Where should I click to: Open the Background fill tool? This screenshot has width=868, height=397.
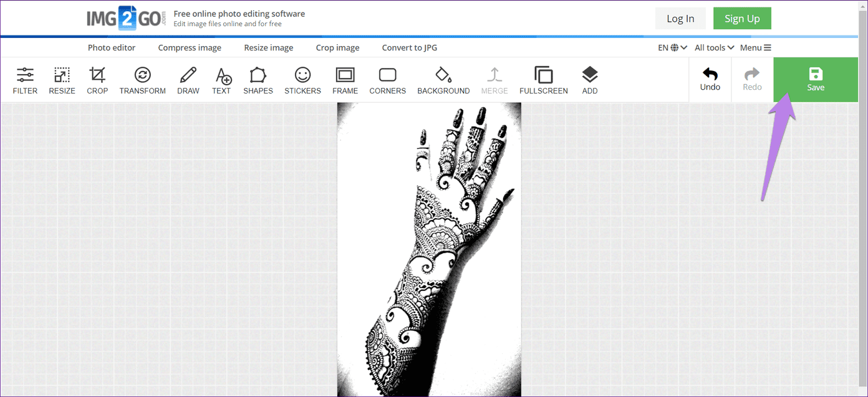(443, 81)
